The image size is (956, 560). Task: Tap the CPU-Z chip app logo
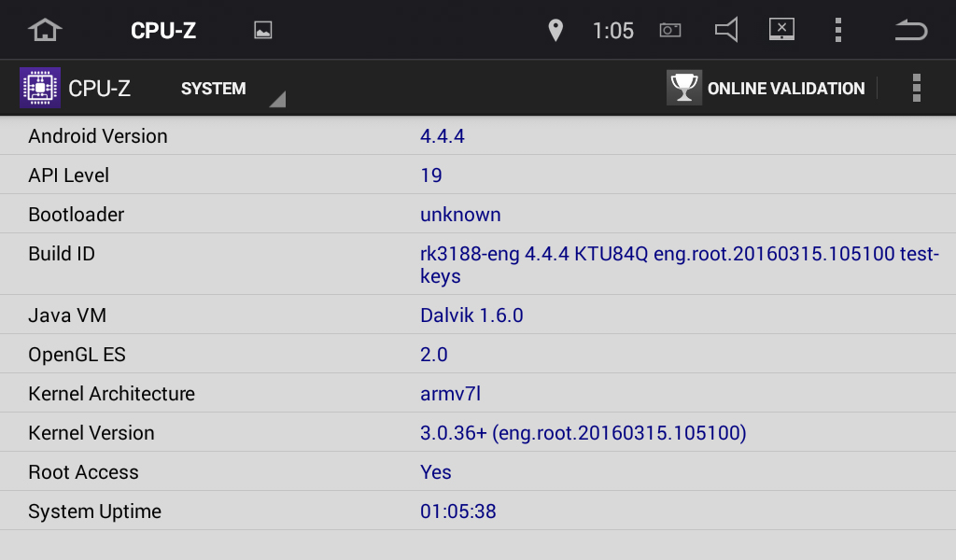click(x=40, y=88)
